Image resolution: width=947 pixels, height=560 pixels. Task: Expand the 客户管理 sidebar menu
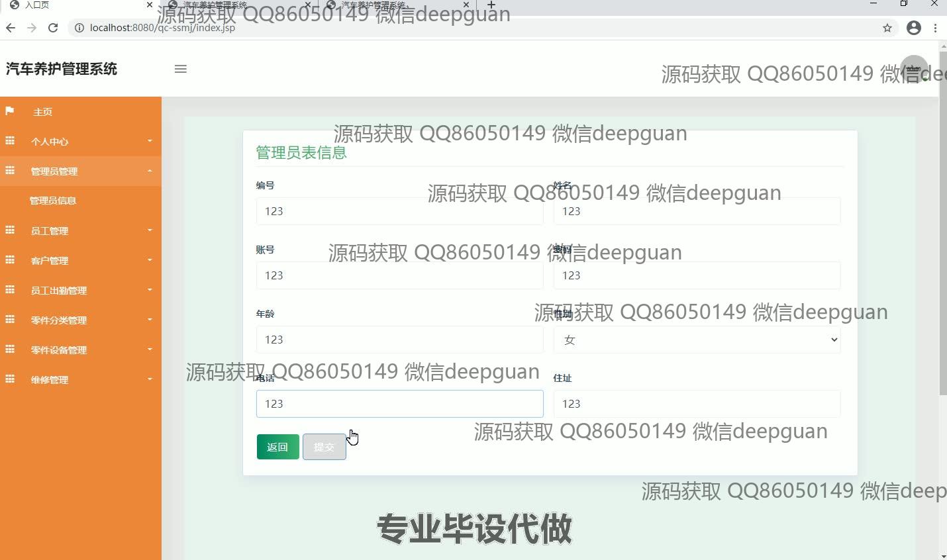pyautogui.click(x=81, y=261)
